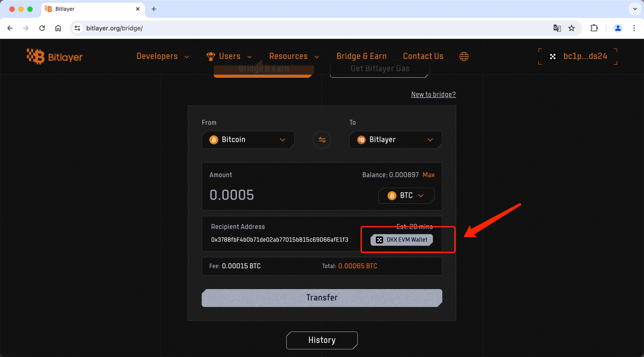Screen dimensions: 644x357
Task: Click the Transfer button
Action: coord(322,298)
